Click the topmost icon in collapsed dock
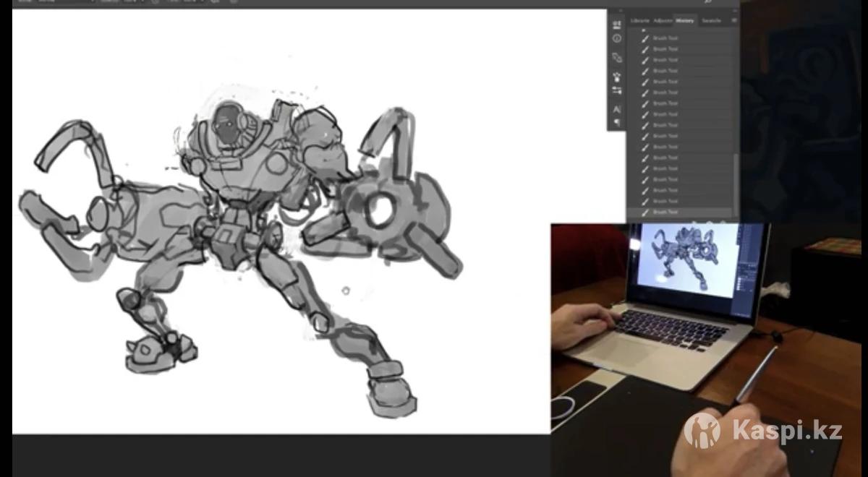 coord(617,25)
